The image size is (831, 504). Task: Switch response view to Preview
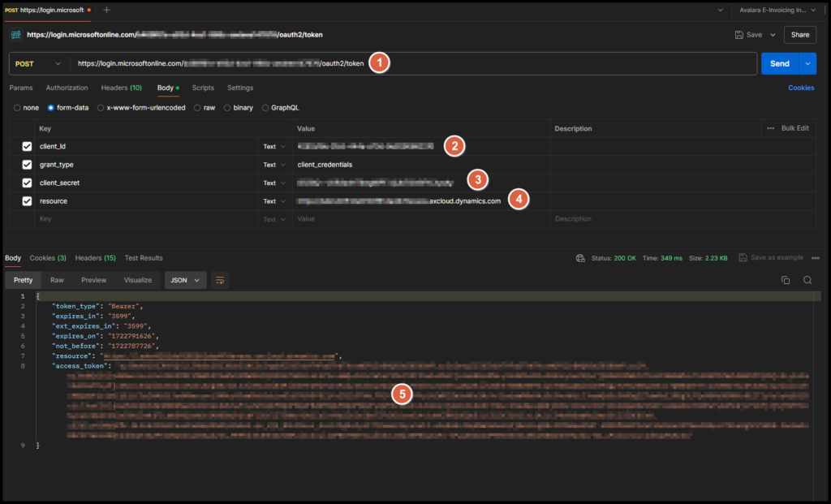coord(94,280)
